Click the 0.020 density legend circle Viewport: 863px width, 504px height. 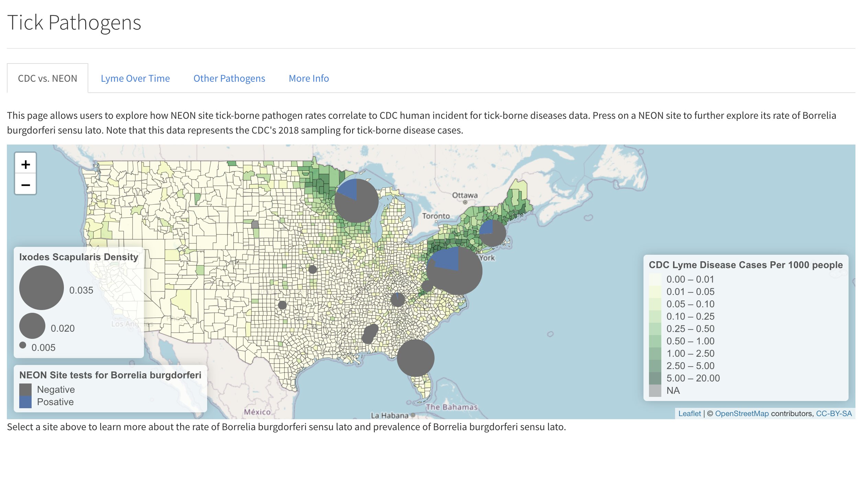tap(32, 326)
